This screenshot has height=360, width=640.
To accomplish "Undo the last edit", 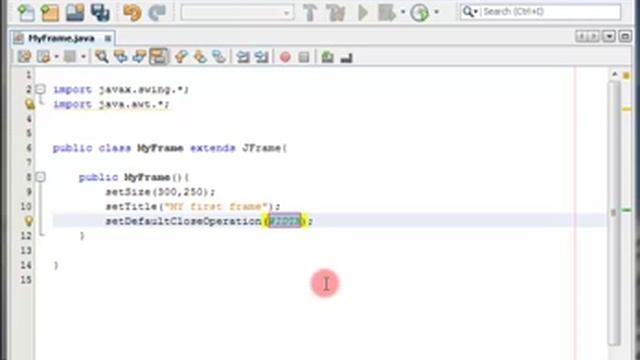I will coord(132,13).
